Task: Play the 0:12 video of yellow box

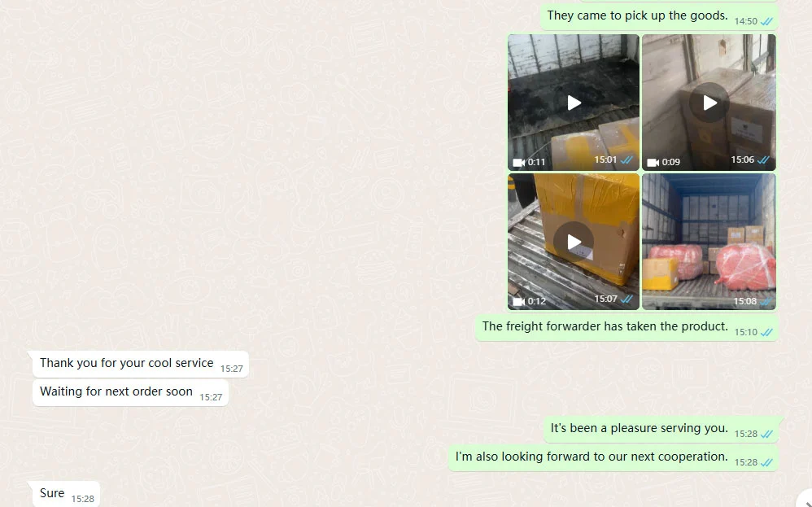Action: [574, 242]
